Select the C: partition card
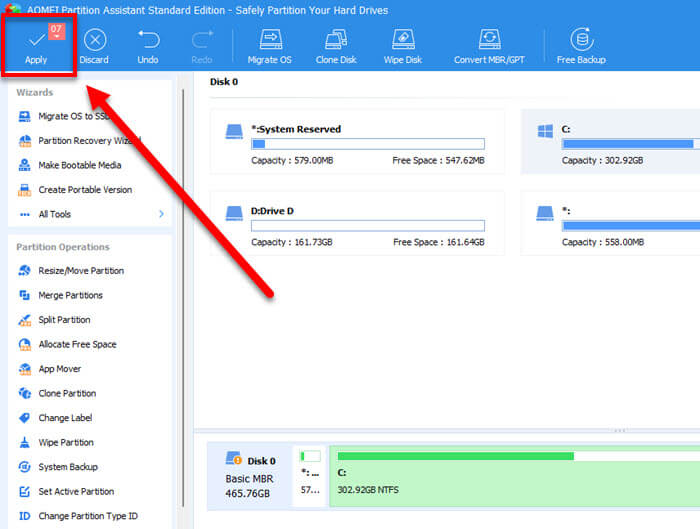The height and width of the screenshot is (529, 700). coord(610,142)
